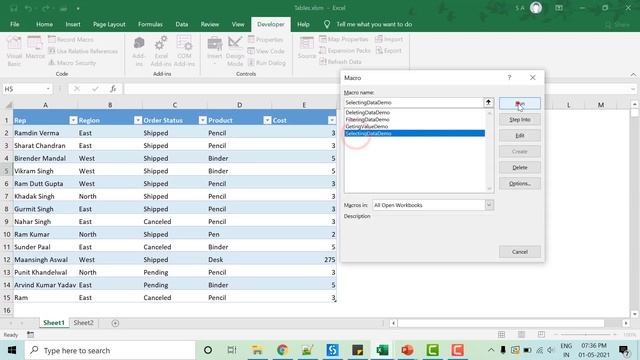Select cell with Maansingh Aswal

tap(45, 260)
